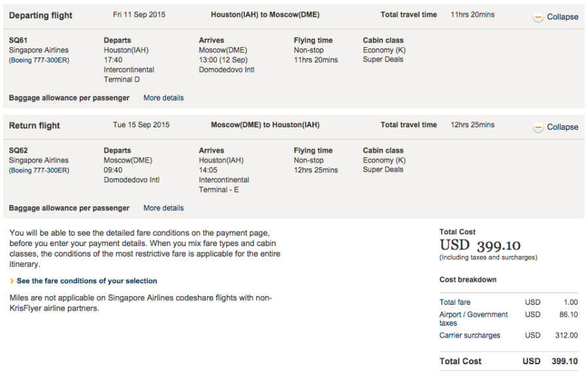The height and width of the screenshot is (374, 588).
Task: Click the SQ61 flight number
Action: [x=19, y=40]
